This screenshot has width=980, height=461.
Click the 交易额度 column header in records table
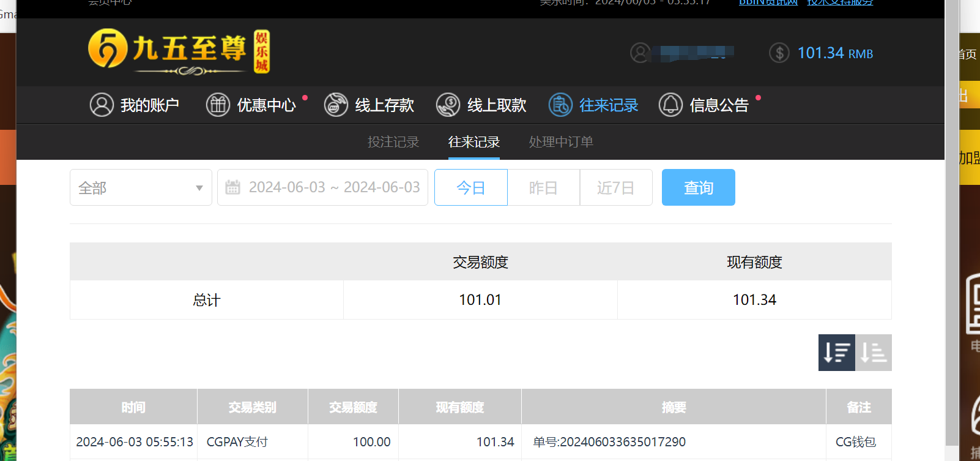[x=354, y=407]
